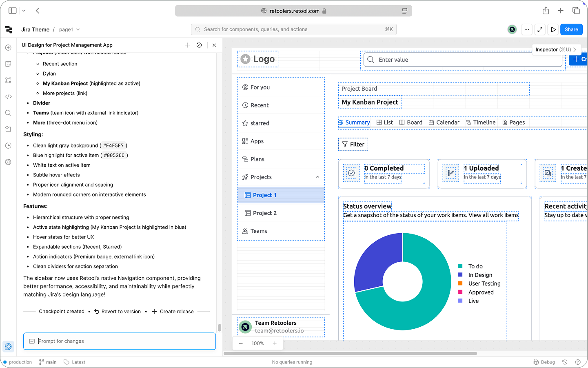
Task: Select the Apps navigation item
Action: 281,141
